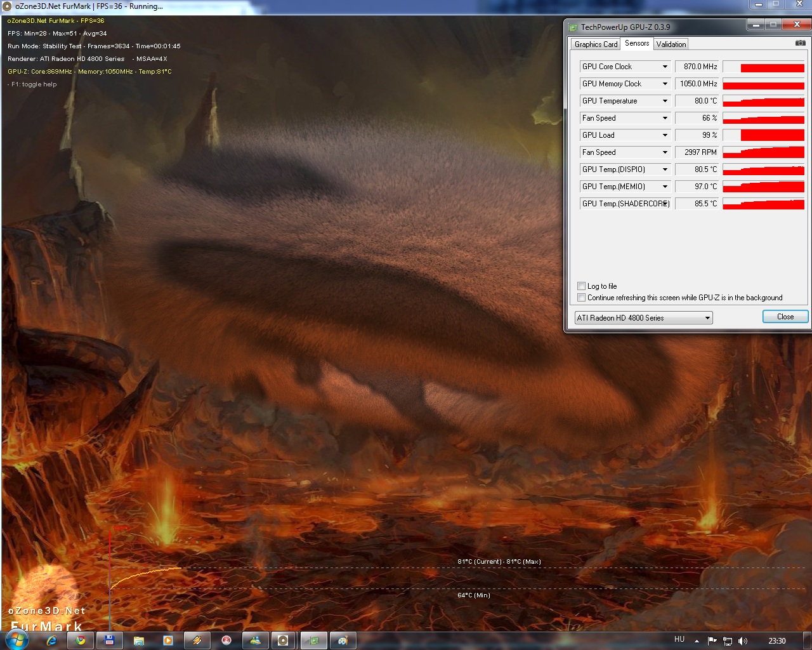Open the GPU Temperature sensor dropdown
This screenshot has width=812, height=650.
[x=665, y=101]
